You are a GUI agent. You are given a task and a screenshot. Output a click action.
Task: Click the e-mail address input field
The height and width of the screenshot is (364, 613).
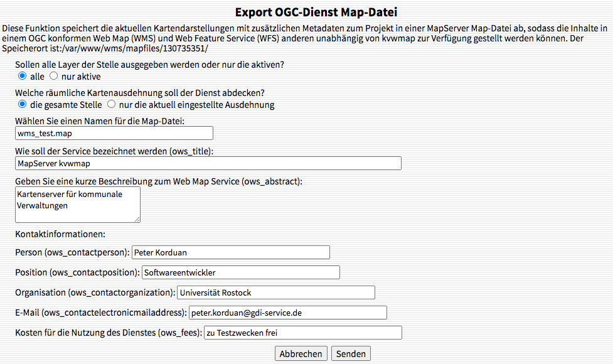(287, 313)
